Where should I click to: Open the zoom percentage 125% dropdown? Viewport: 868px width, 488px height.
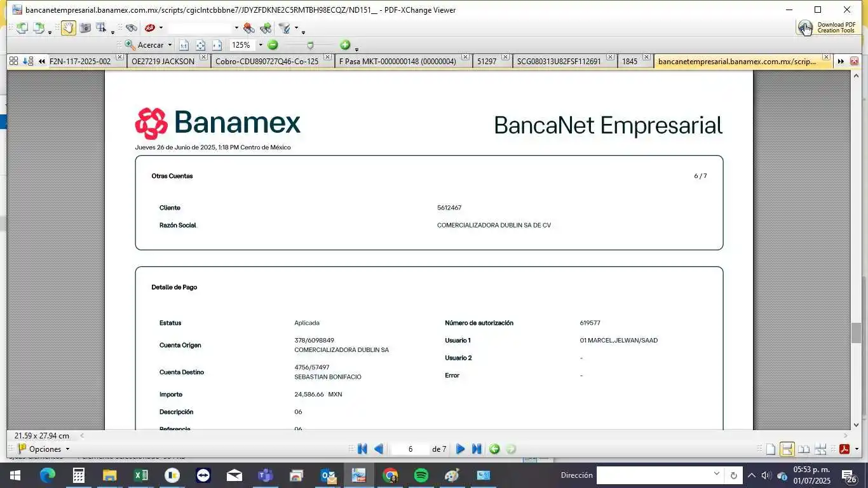[x=260, y=45]
